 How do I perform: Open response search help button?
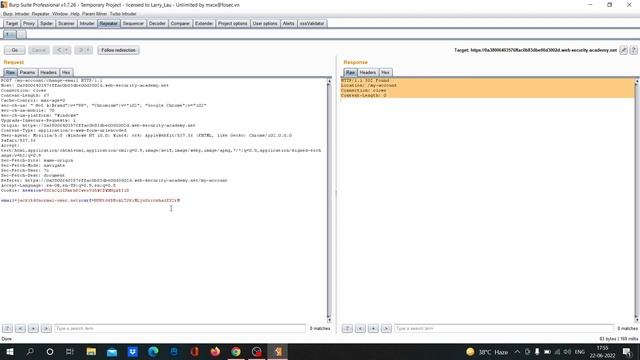(x=347, y=328)
